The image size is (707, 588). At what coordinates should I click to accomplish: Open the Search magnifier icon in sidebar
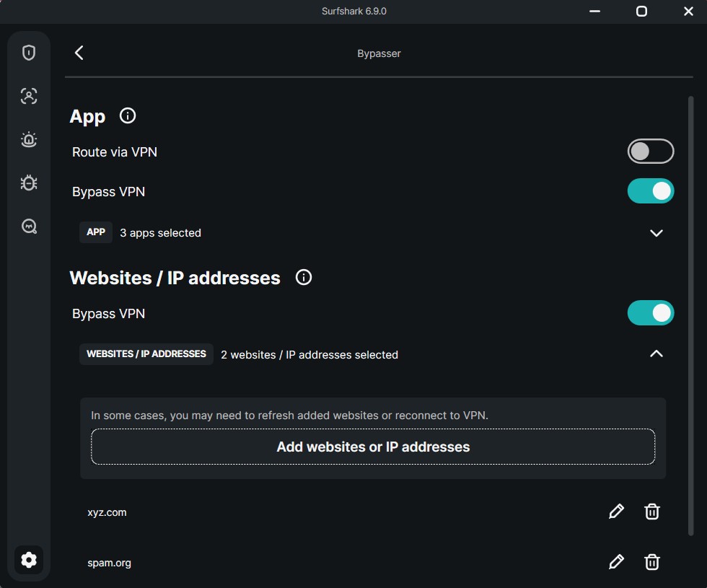[29, 227]
